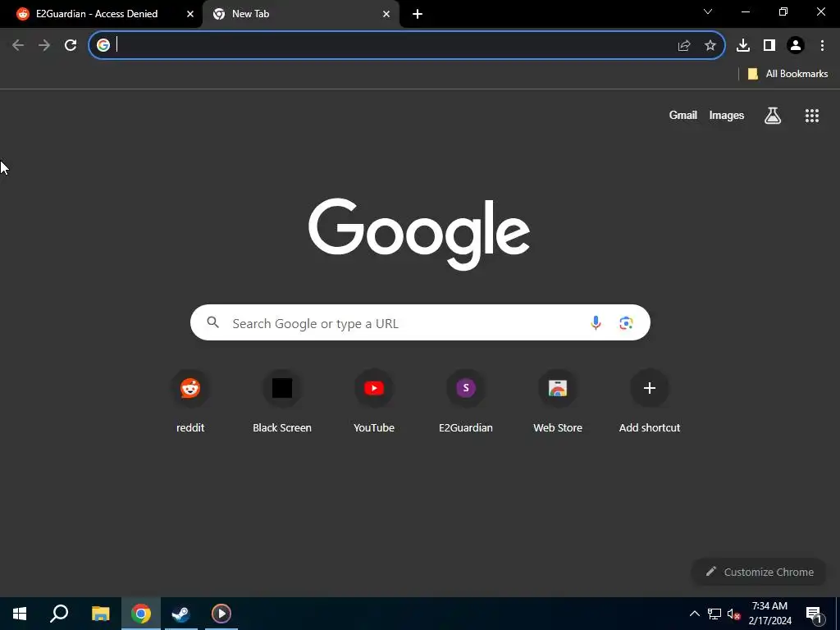The width and height of the screenshot is (840, 630).
Task: Click the Google logo
Action: [x=419, y=234]
